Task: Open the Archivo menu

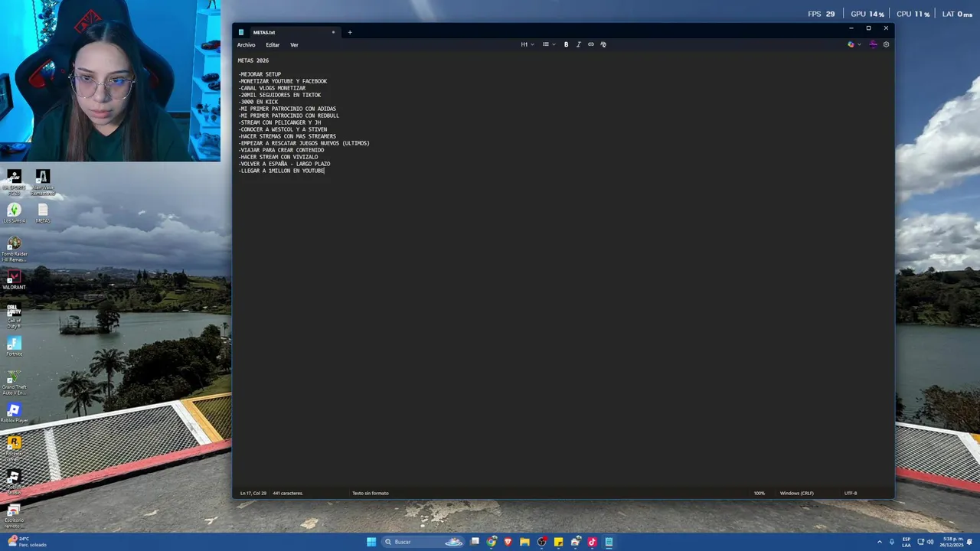Action: (x=246, y=45)
